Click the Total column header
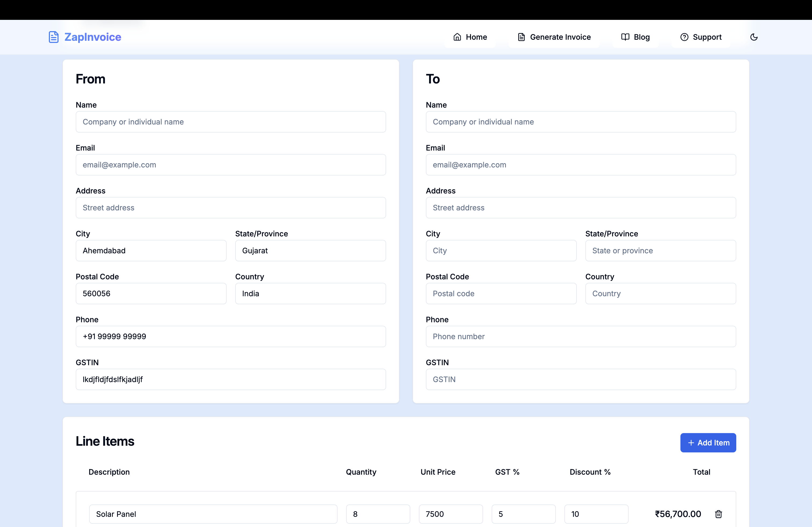 [x=701, y=472]
